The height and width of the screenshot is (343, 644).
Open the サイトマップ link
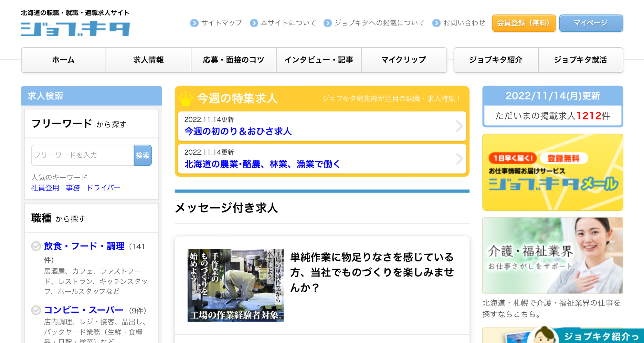click(x=222, y=23)
